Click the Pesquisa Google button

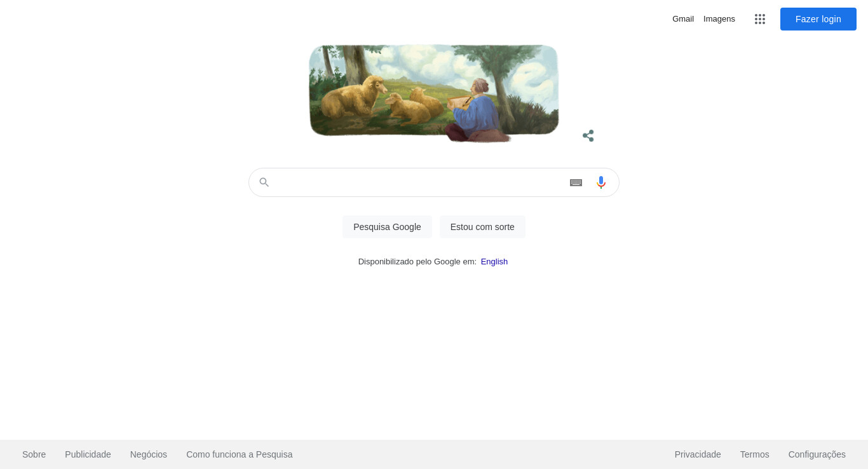click(387, 227)
